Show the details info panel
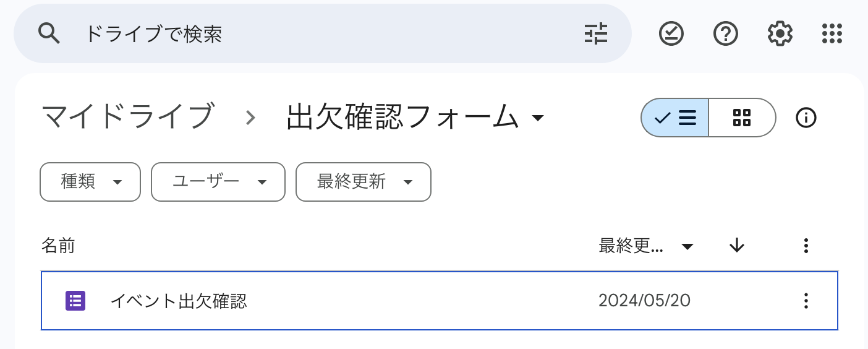Viewport: 868px width, 349px height. pos(806,118)
